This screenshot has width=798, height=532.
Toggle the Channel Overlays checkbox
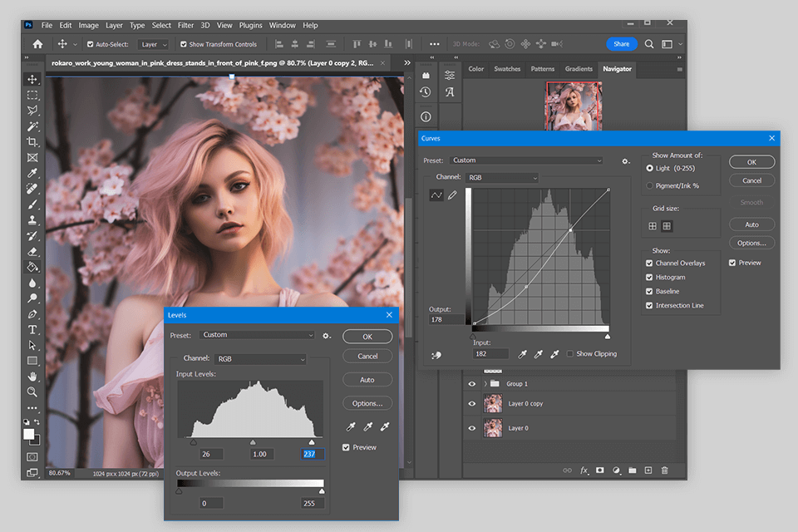(649, 264)
